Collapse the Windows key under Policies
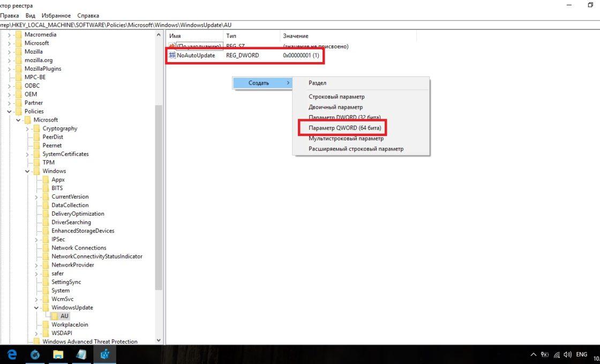The height and width of the screenshot is (364, 600). [x=27, y=171]
